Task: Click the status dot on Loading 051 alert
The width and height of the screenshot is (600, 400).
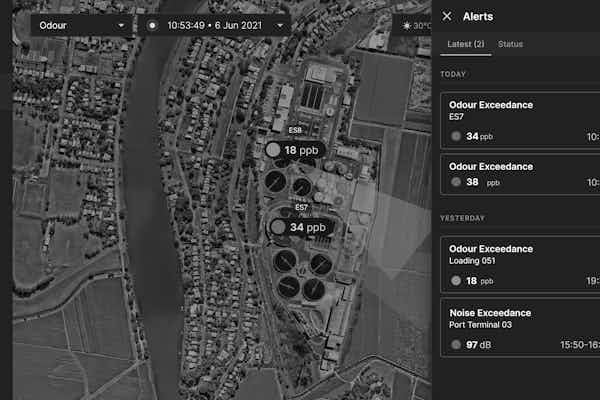Action: [x=456, y=282]
